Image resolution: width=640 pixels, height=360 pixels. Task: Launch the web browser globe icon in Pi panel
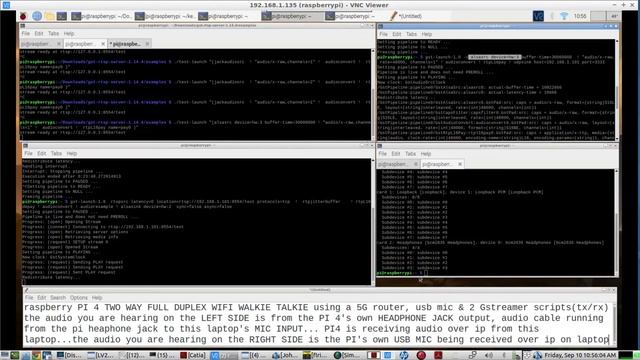tap(37, 16)
